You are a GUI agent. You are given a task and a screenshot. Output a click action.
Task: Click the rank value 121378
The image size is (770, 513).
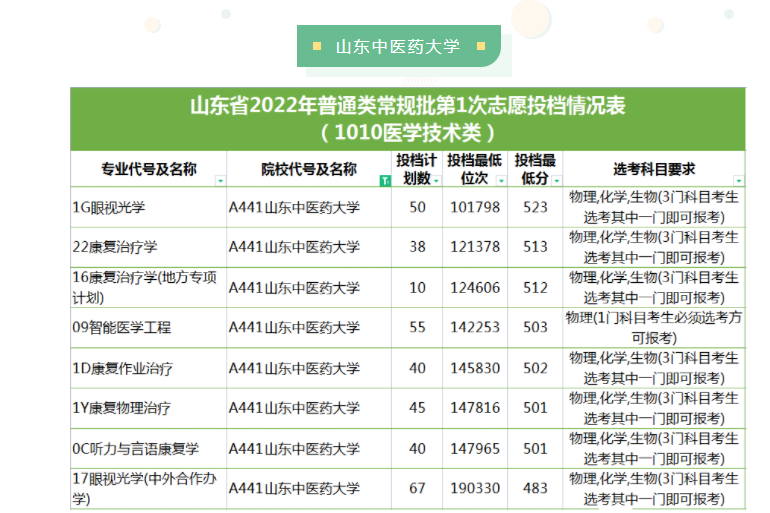(475, 247)
